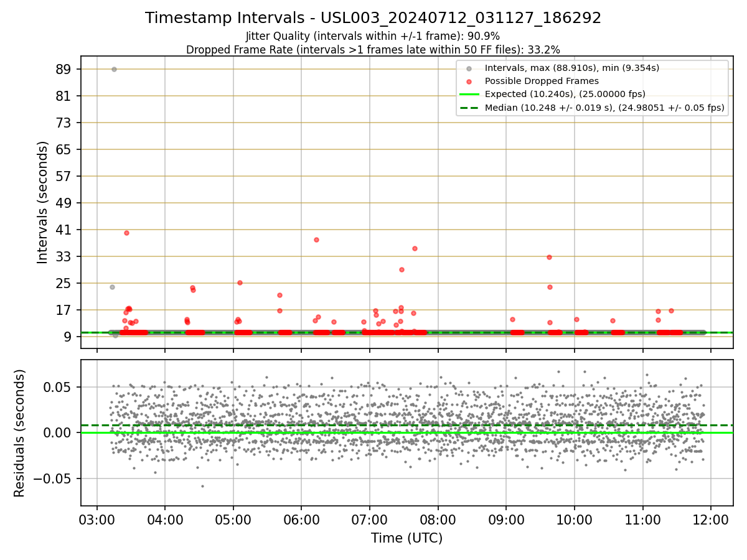Click legend entry 'Intervals, max (88.910s), min (9.354s)'

click(x=571, y=68)
